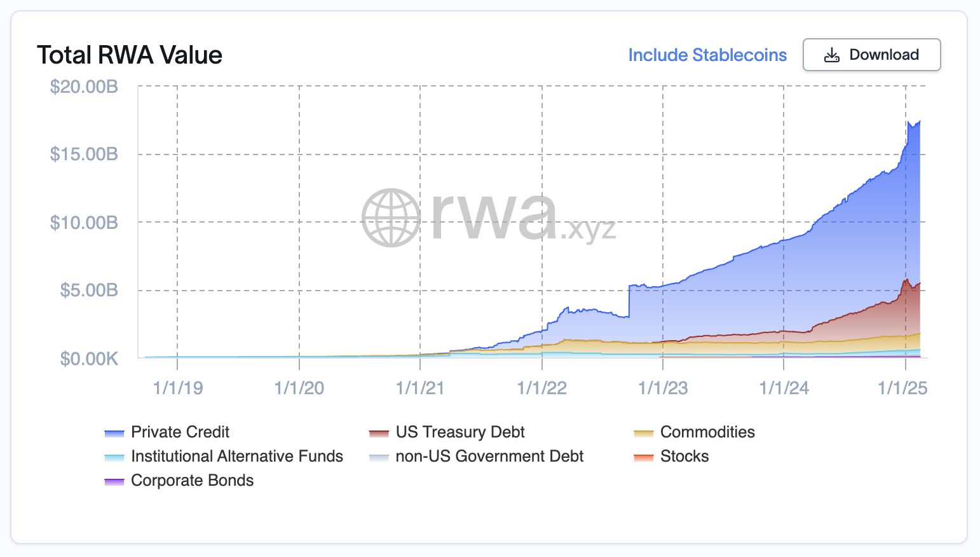
Task: Click the yellow Commodities color swatch
Action: (x=644, y=434)
